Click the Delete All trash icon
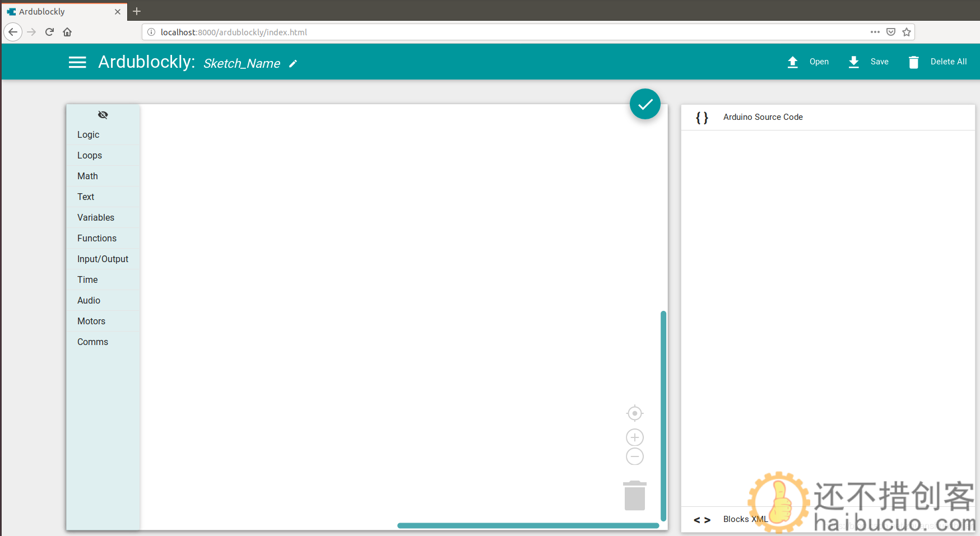This screenshot has width=980, height=536. pyautogui.click(x=913, y=62)
